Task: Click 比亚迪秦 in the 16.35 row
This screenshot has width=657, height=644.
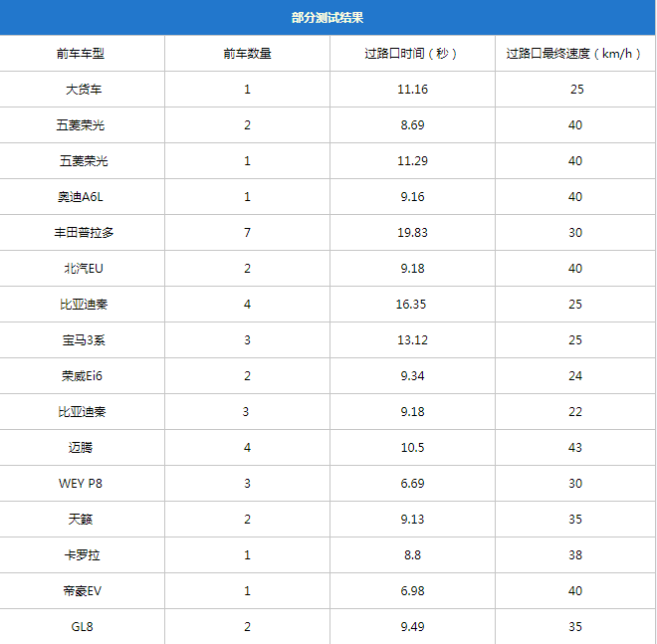Action: pyautogui.click(x=84, y=305)
